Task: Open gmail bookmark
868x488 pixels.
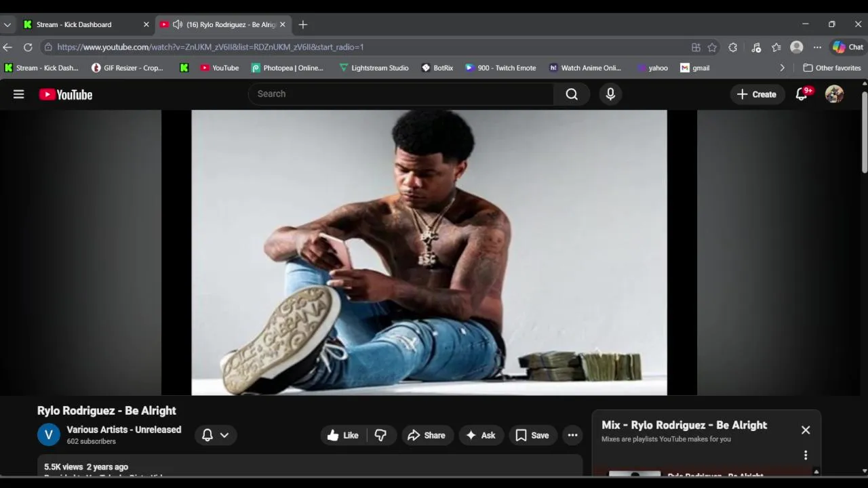Action: 695,68
